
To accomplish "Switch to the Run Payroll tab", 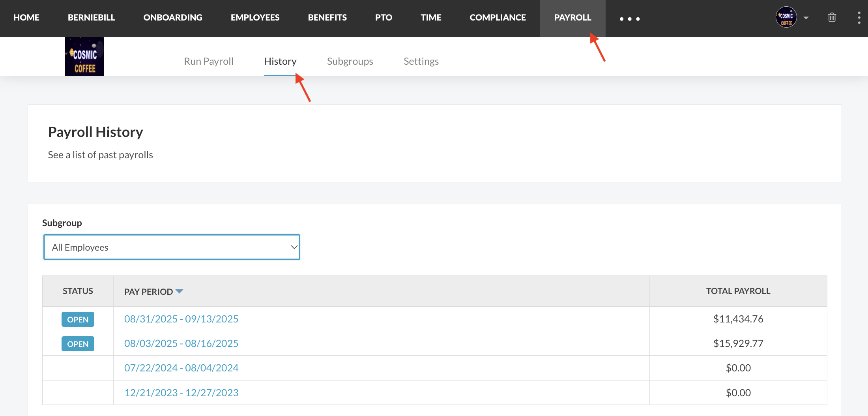I will [208, 61].
